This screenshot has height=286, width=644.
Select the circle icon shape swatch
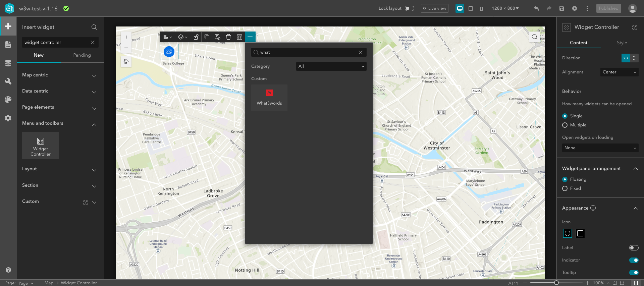[568, 234]
